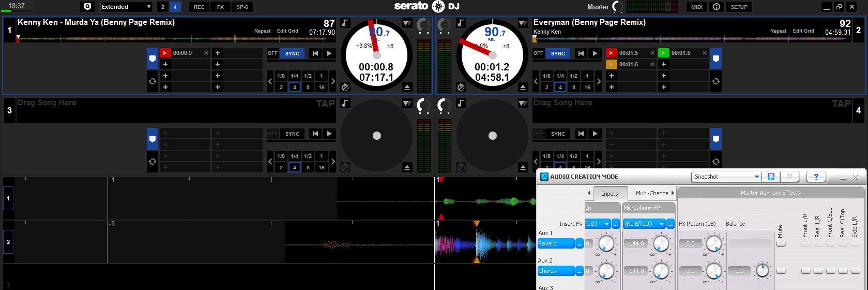
Task: Open the info icon next to MIDI
Action: coord(717,7)
